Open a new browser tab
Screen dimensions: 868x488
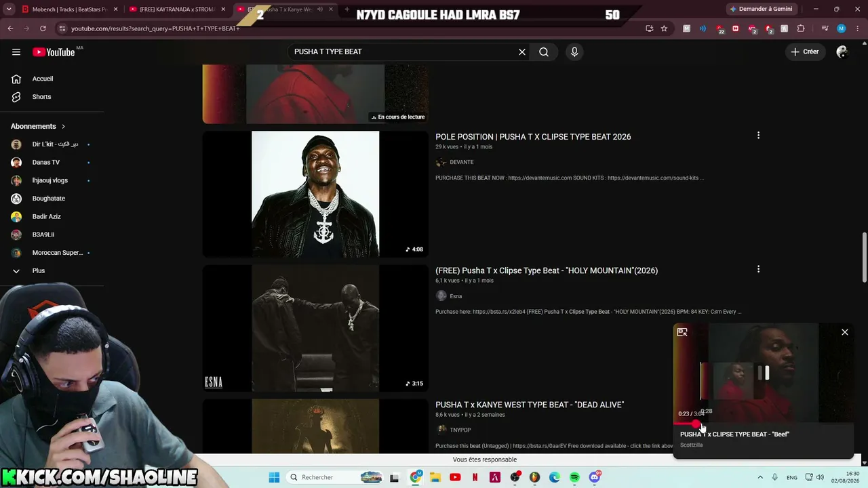pos(347,9)
